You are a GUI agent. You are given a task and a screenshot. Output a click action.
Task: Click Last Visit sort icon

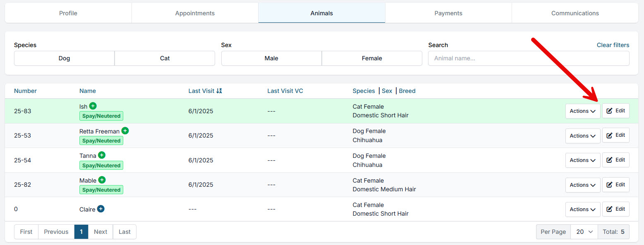pos(219,91)
